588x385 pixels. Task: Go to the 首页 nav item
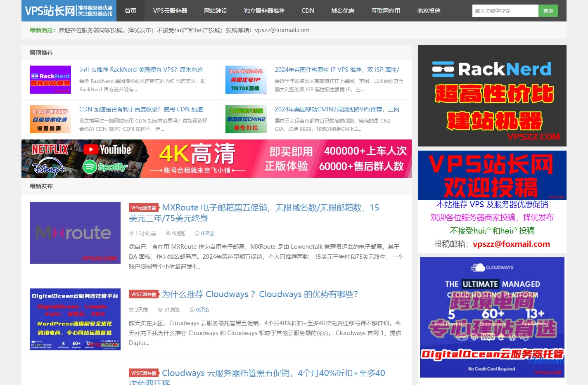130,11
